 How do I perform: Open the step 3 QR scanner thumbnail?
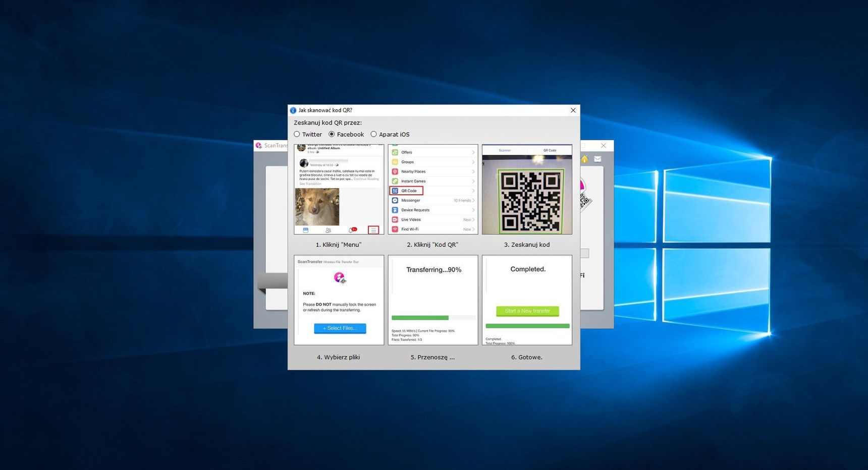tap(527, 190)
